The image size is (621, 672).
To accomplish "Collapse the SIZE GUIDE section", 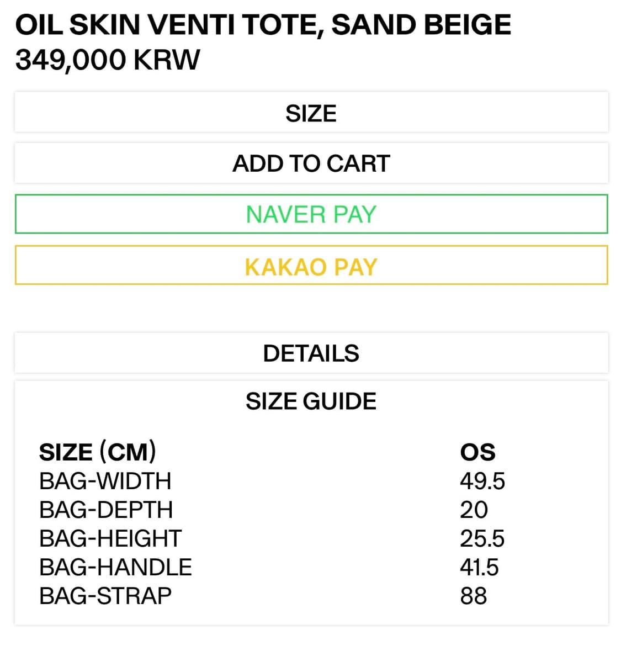I will [x=311, y=401].
